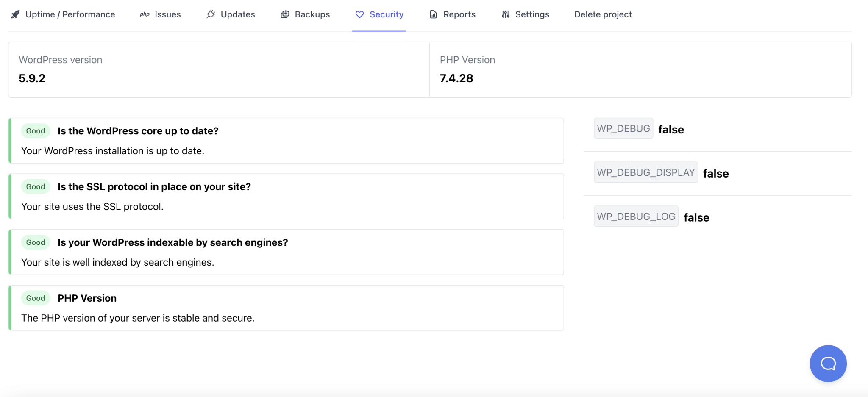The width and height of the screenshot is (868, 397).
Task: Click the php icon beside Issues
Action: click(x=145, y=14)
